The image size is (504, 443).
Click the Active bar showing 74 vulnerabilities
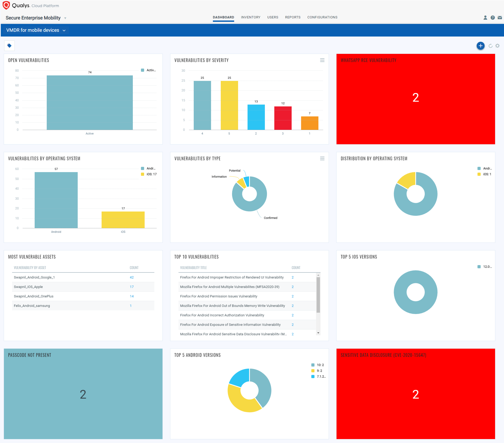[x=90, y=103]
